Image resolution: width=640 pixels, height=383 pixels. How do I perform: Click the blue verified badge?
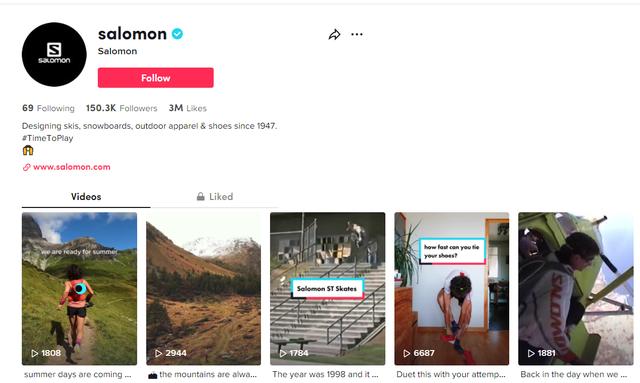pos(177,34)
